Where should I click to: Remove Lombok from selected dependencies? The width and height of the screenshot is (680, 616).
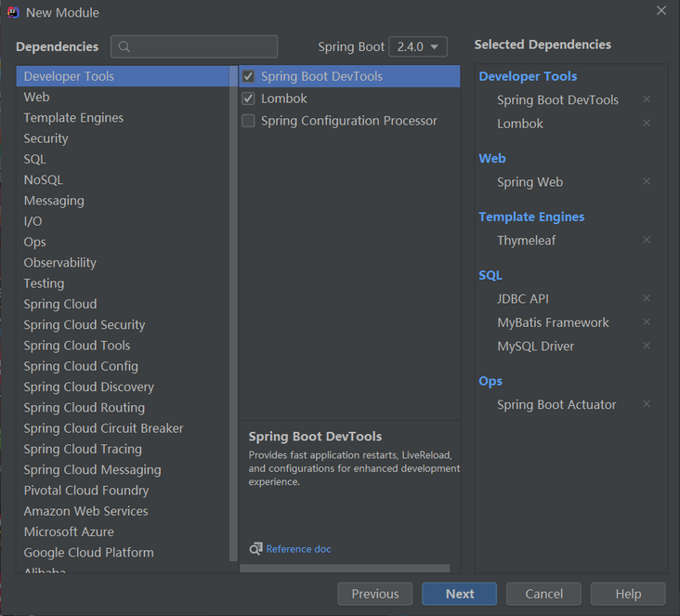(x=647, y=123)
